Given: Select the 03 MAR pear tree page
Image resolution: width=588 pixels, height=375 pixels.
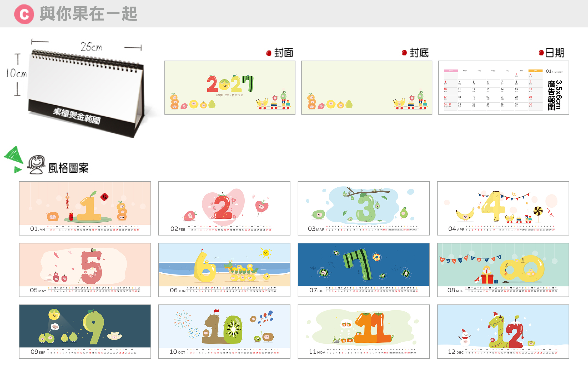Looking at the screenshot, I should [364, 208].
